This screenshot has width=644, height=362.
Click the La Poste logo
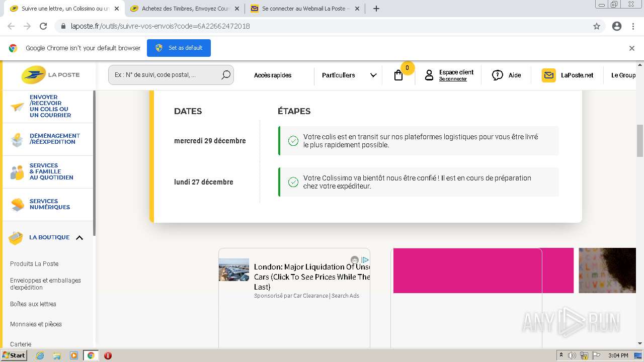pyautogui.click(x=50, y=75)
